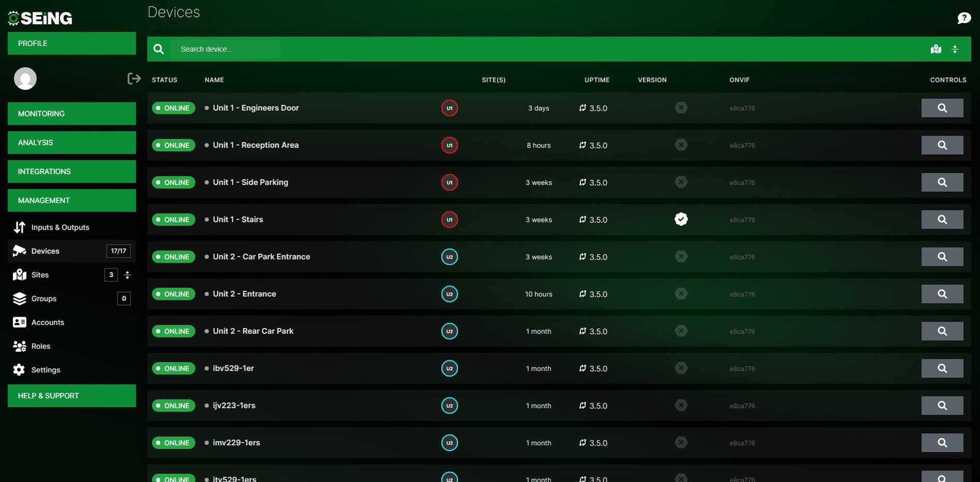Sort devices by the UPTIME column header
Image resolution: width=980 pixels, height=482 pixels.
click(x=597, y=80)
